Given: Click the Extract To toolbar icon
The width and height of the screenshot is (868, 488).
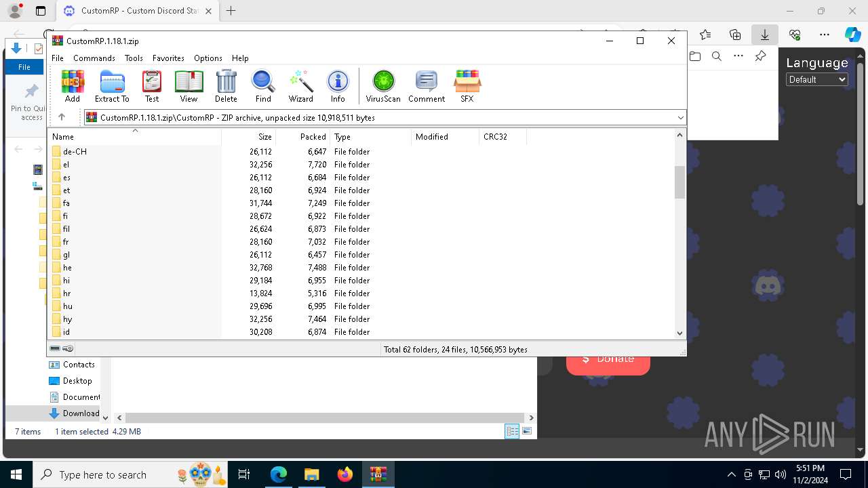Looking at the screenshot, I should pos(112,86).
